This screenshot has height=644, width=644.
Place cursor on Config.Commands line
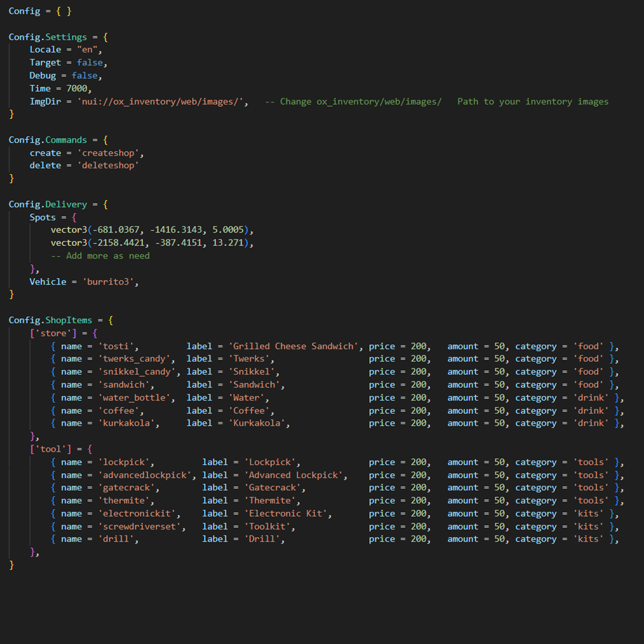coord(58,140)
